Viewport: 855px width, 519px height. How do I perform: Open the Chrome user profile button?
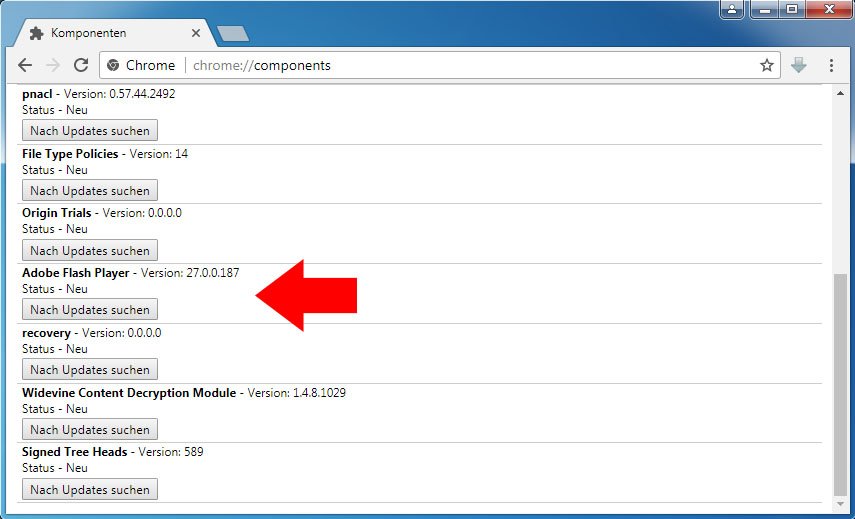(732, 9)
